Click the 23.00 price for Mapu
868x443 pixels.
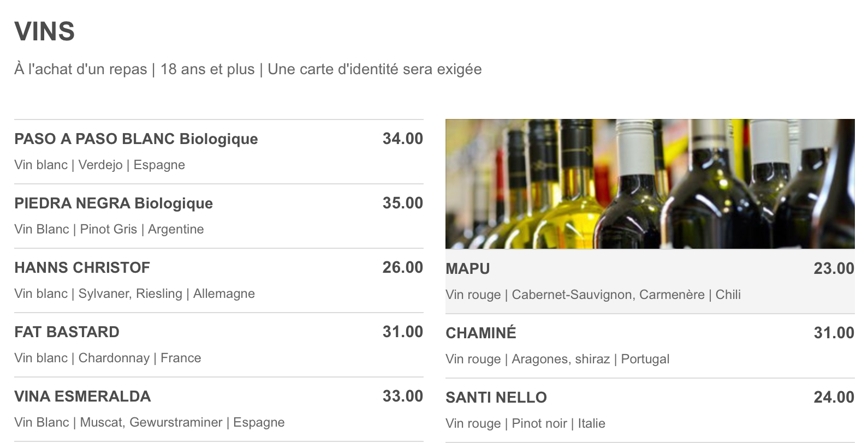point(834,268)
